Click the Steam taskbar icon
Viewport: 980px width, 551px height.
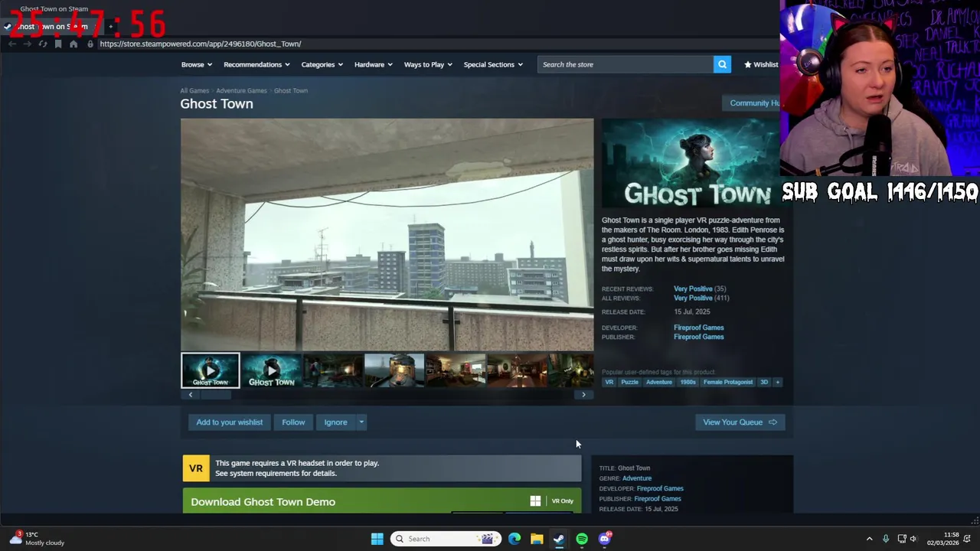(559, 539)
